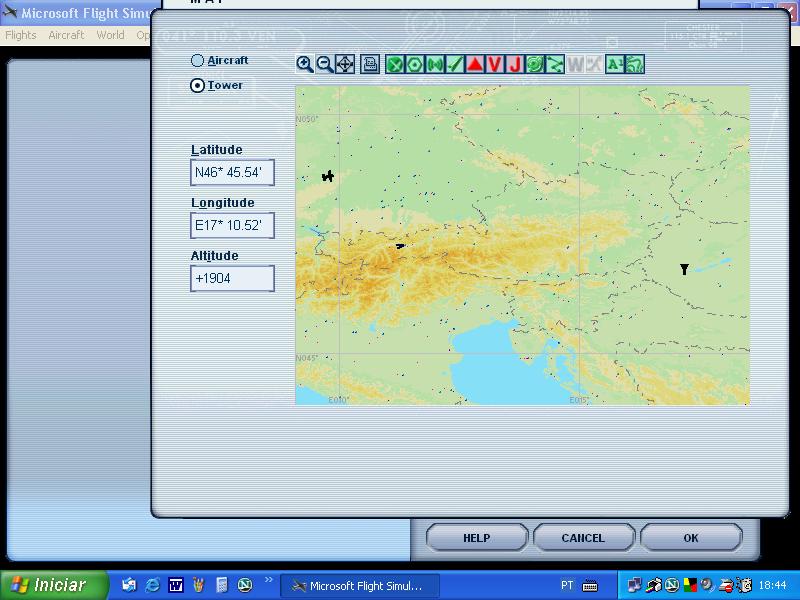The image size is (800, 600).
Task: Click the Altitude input field
Action: [x=232, y=279]
